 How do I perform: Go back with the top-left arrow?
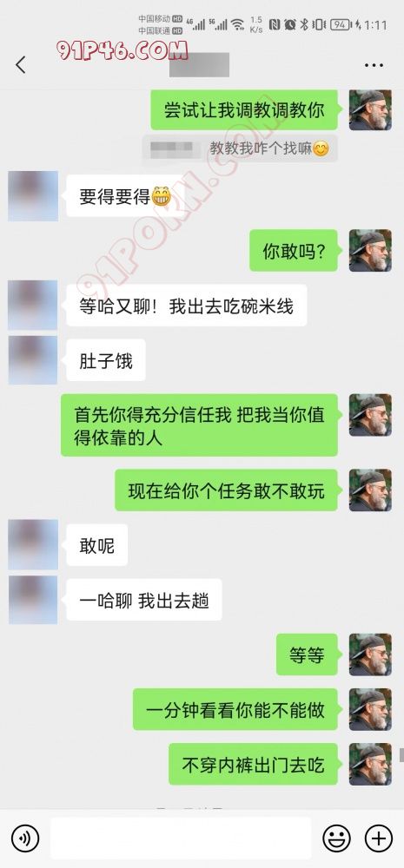[21, 65]
